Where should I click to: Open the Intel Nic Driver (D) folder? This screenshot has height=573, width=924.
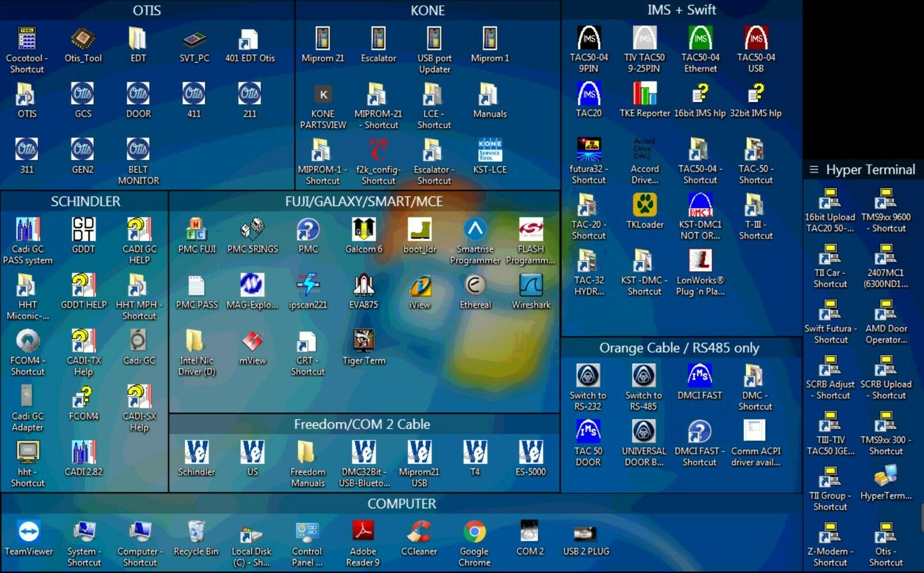pyautogui.click(x=195, y=341)
